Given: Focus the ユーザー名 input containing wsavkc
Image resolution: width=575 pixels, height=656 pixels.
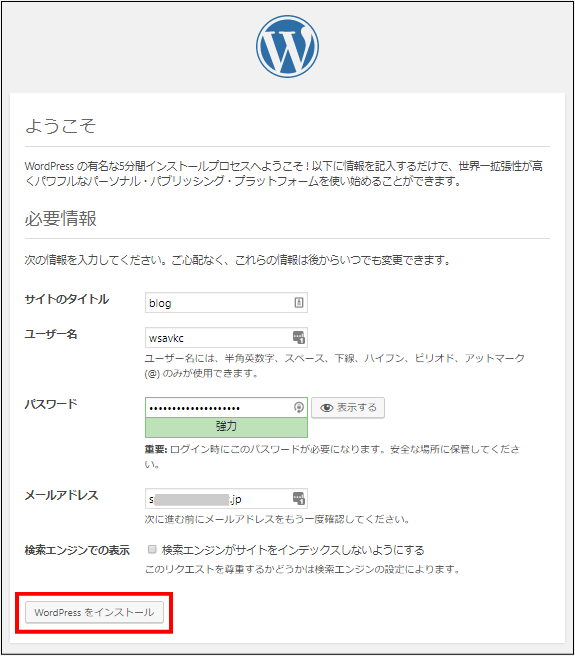Looking at the screenshot, I should (x=226, y=338).
